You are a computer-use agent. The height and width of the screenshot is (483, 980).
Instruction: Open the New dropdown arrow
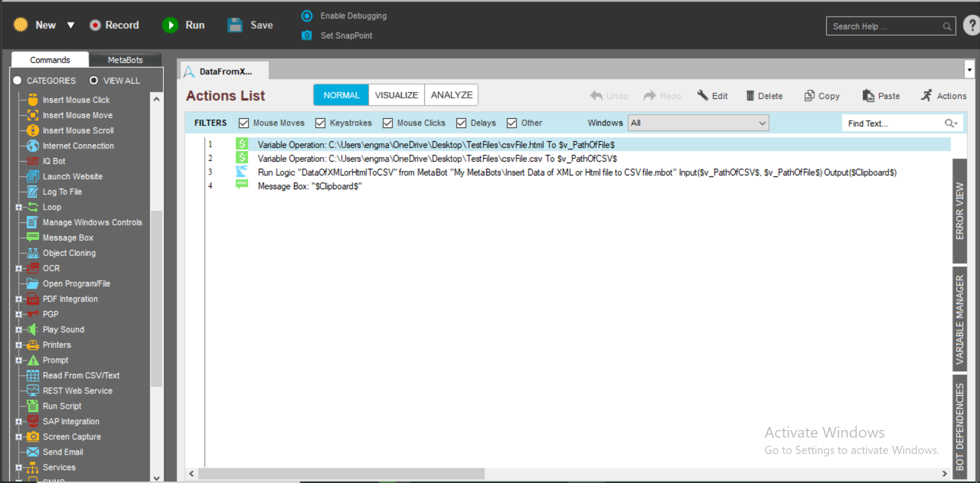(x=71, y=25)
